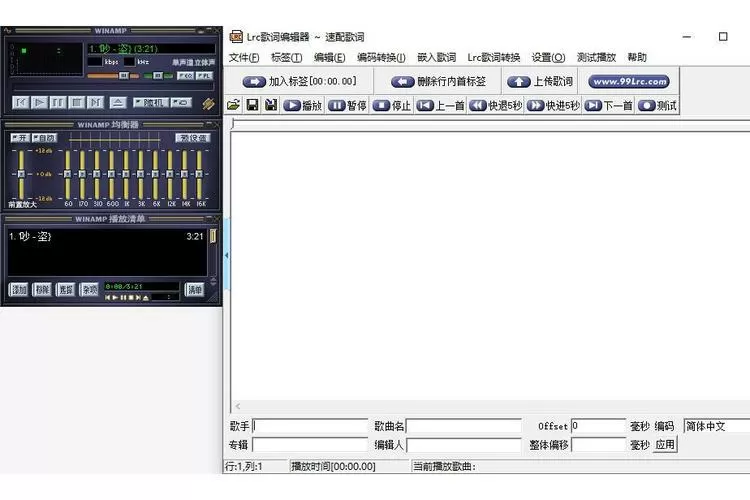
Task: Click Winamp's previous track button
Action: (21, 102)
